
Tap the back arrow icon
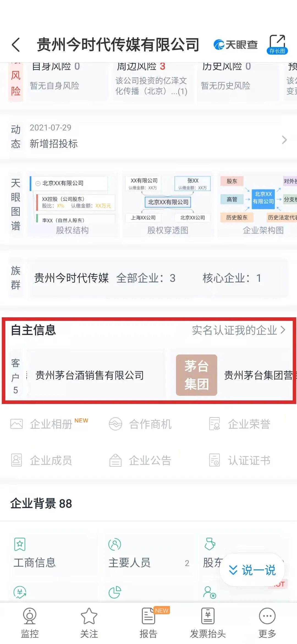click(x=16, y=45)
